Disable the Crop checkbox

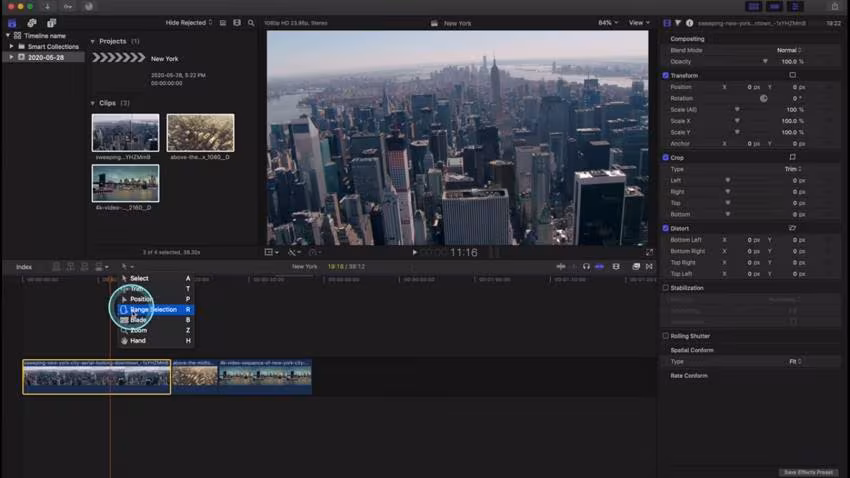[666, 158]
